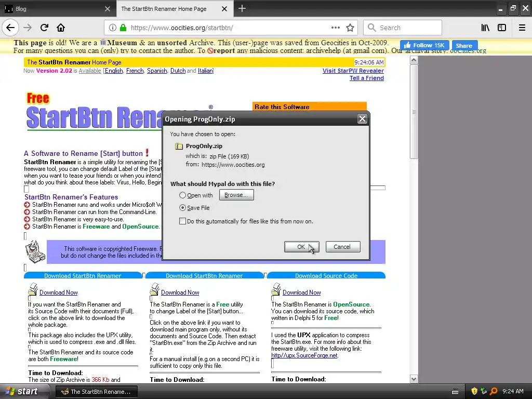Click the Facebook Share button

[x=464, y=45]
